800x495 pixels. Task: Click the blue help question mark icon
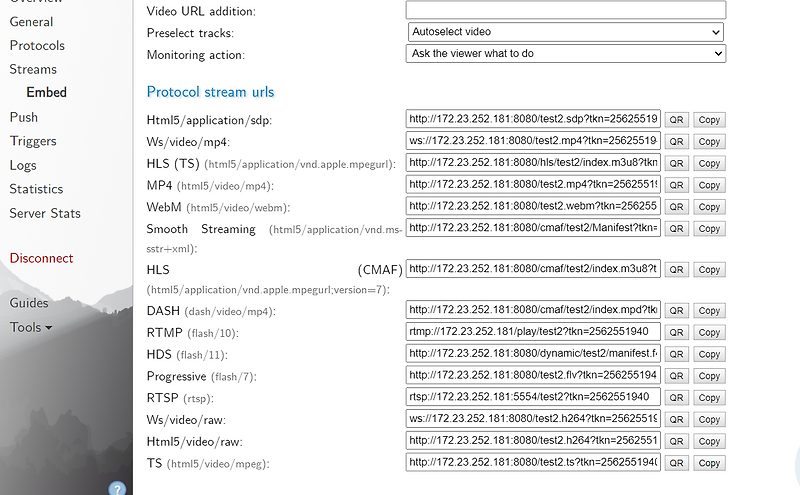[x=117, y=489]
